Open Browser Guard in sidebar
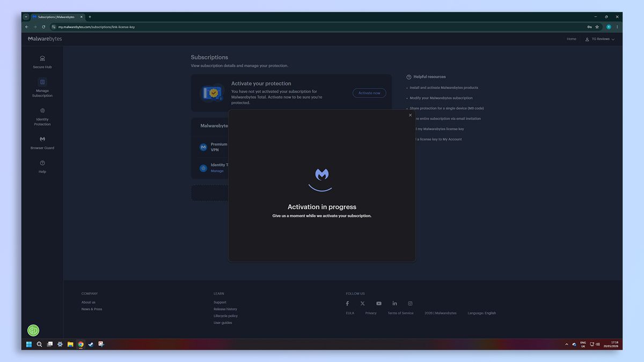 (42, 143)
